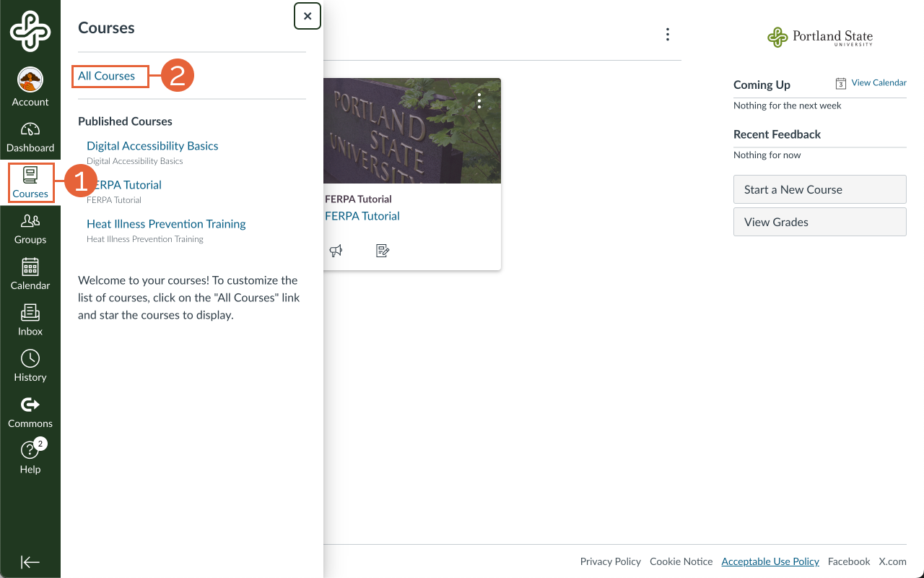Open the Acceptable Use Policy link
Image resolution: width=924 pixels, height=578 pixels.
point(770,561)
